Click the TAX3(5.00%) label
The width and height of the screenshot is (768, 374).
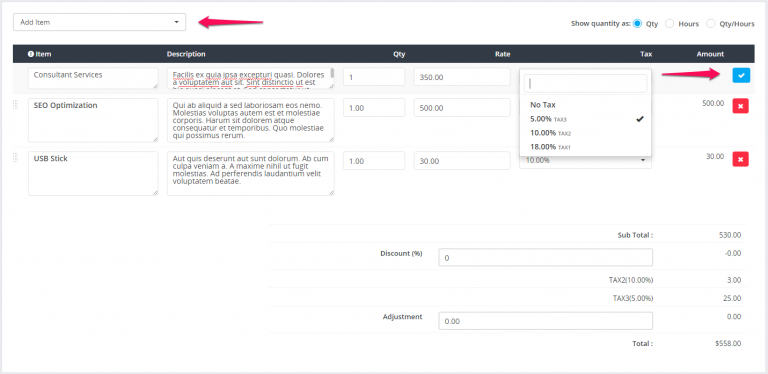(x=633, y=298)
